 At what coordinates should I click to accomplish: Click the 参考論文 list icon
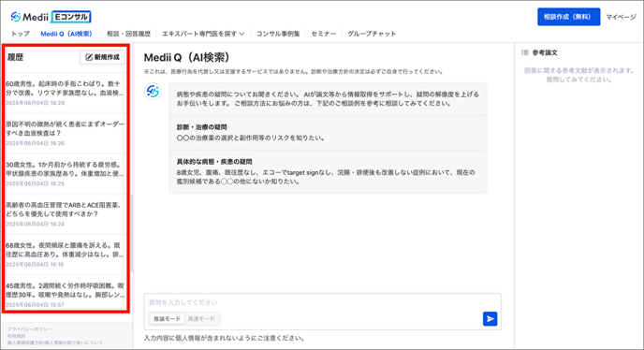point(525,52)
